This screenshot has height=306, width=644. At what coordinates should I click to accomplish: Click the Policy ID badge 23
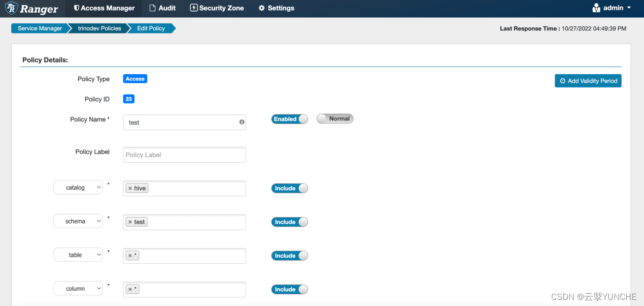[128, 99]
